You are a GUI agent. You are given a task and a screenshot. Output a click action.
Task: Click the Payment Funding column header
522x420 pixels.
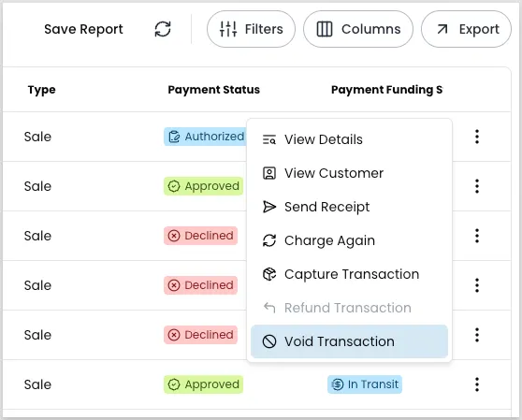[387, 90]
